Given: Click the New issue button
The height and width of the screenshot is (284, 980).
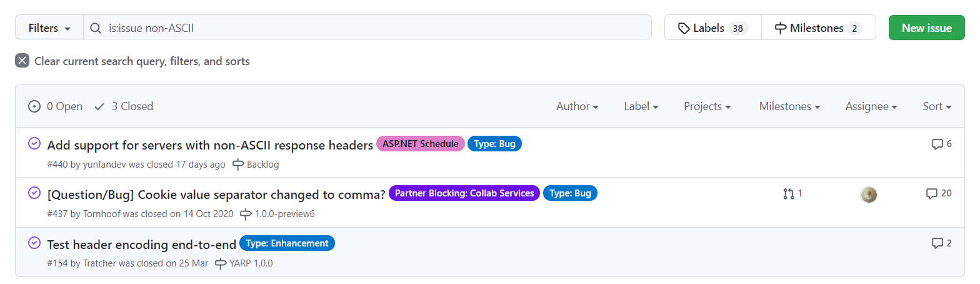Looking at the screenshot, I should pos(926,28).
